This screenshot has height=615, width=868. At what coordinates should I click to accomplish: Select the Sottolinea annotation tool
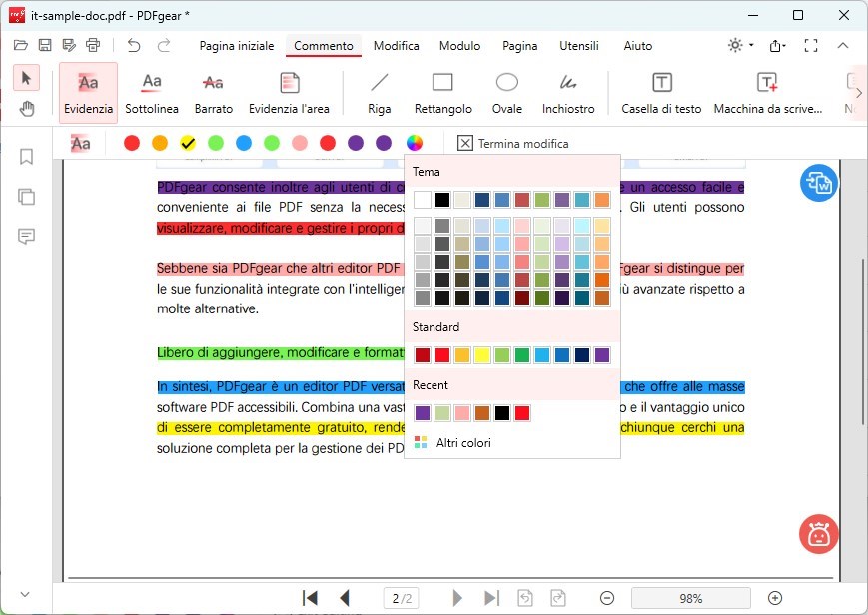point(151,92)
